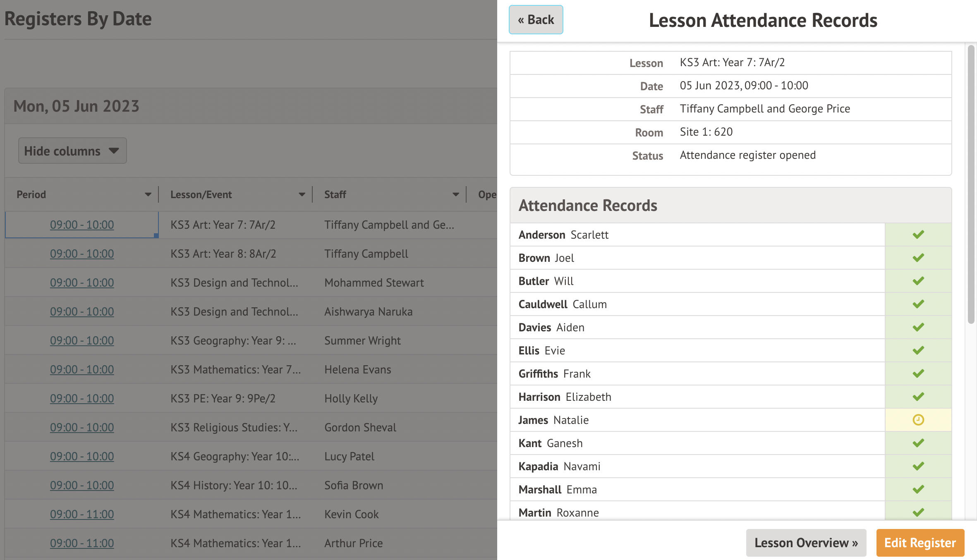Open the Lesson Overview page
Screen dimensions: 977x560
click(x=806, y=543)
